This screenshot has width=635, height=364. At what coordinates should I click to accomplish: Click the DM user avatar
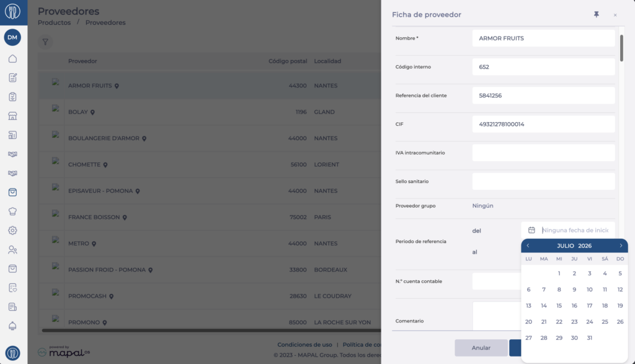pyautogui.click(x=12, y=37)
